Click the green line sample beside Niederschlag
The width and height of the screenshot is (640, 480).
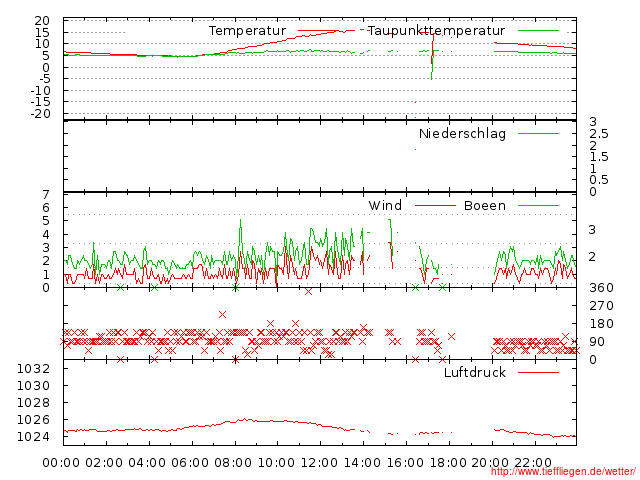(538, 133)
